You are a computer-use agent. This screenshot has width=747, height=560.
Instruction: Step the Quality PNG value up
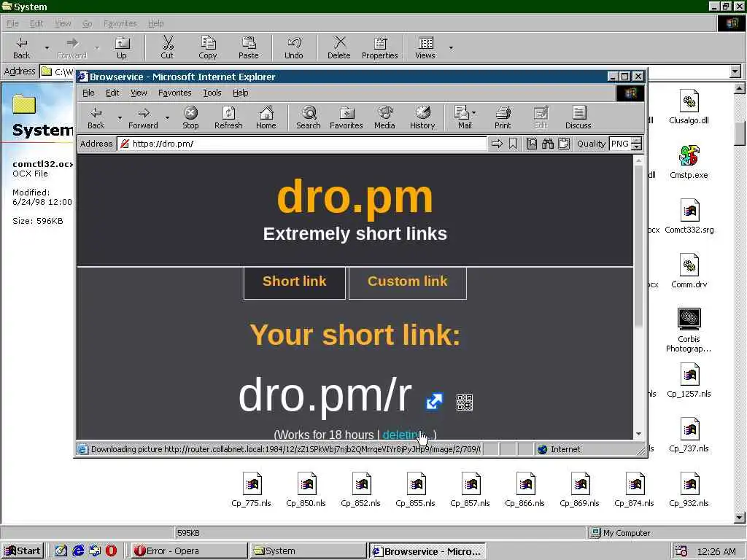click(637, 141)
